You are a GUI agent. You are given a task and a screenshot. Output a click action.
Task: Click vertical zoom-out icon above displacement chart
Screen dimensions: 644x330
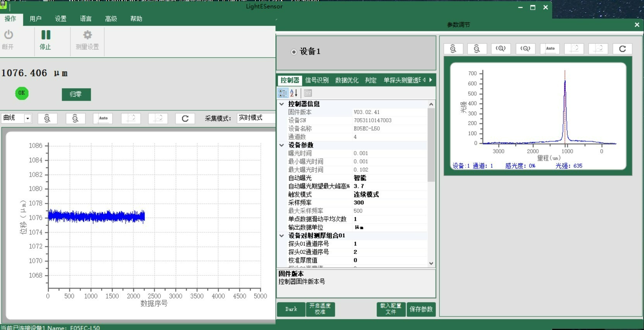tap(75, 119)
